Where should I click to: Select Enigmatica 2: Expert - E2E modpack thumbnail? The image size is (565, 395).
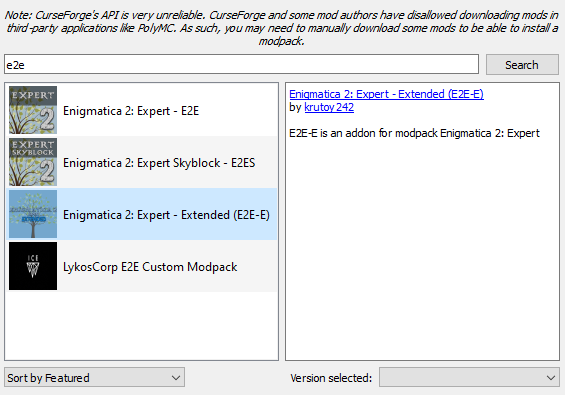[33, 110]
